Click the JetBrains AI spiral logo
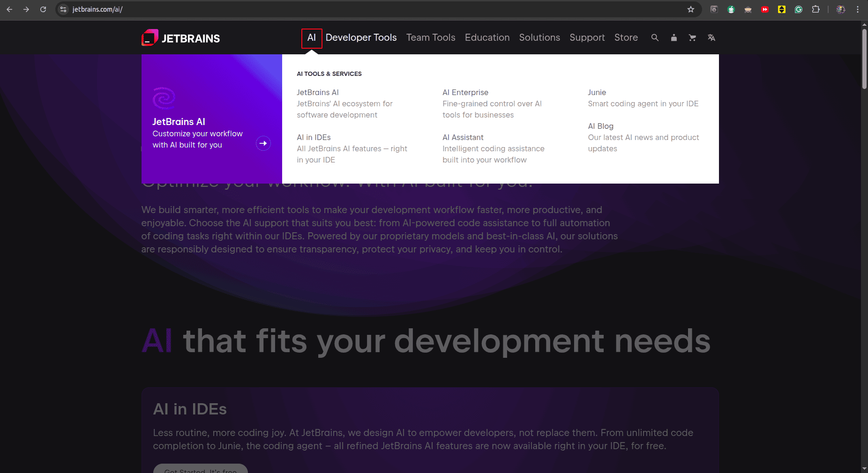The image size is (868, 473). click(x=164, y=98)
